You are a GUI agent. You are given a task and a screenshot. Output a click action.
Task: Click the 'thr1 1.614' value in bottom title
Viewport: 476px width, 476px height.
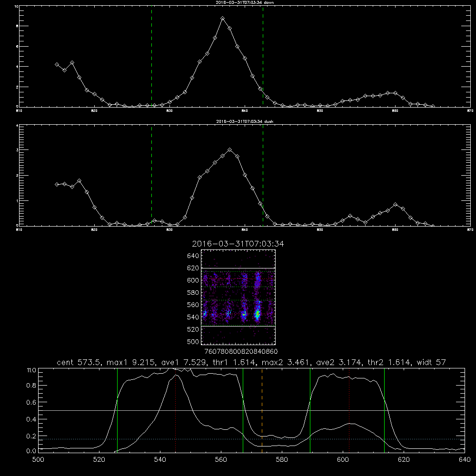[235, 362]
